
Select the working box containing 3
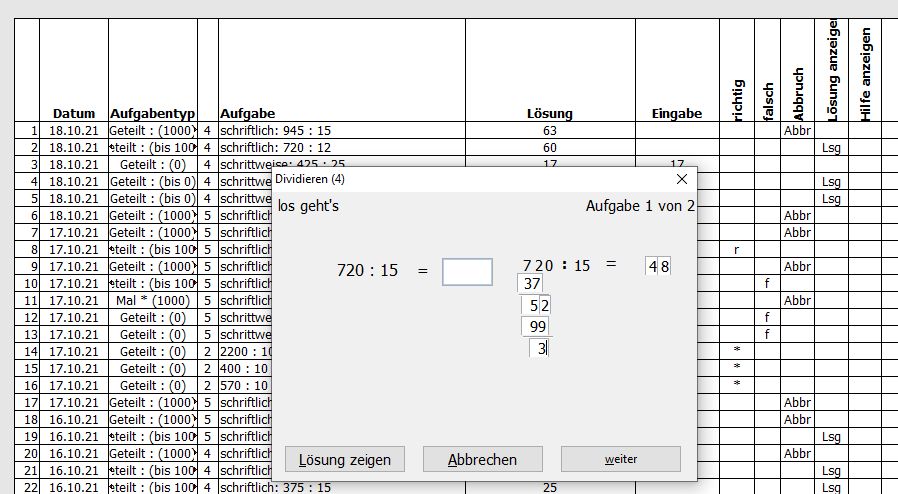(x=540, y=348)
